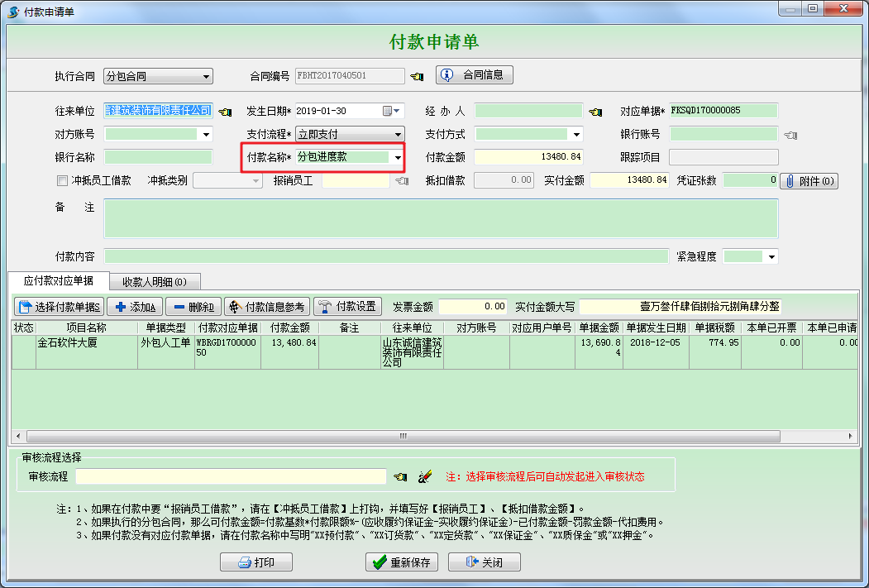Click the 单据发生日期 column header

click(657, 328)
